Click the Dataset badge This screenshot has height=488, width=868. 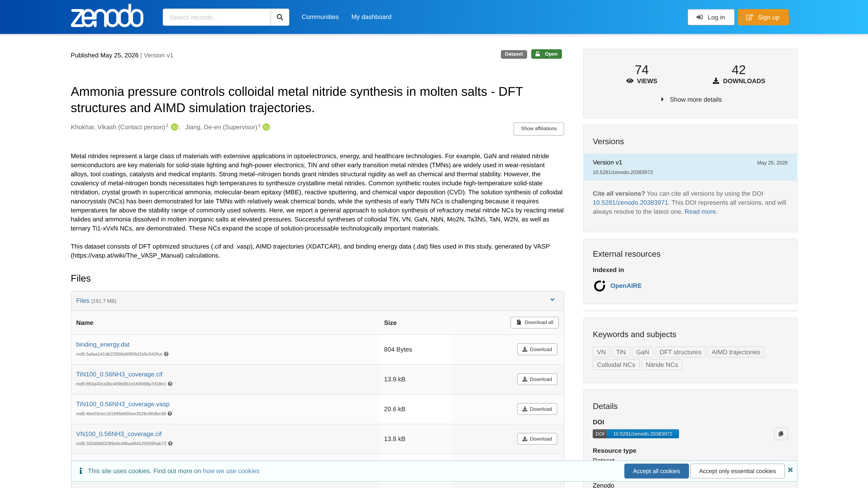coord(514,54)
